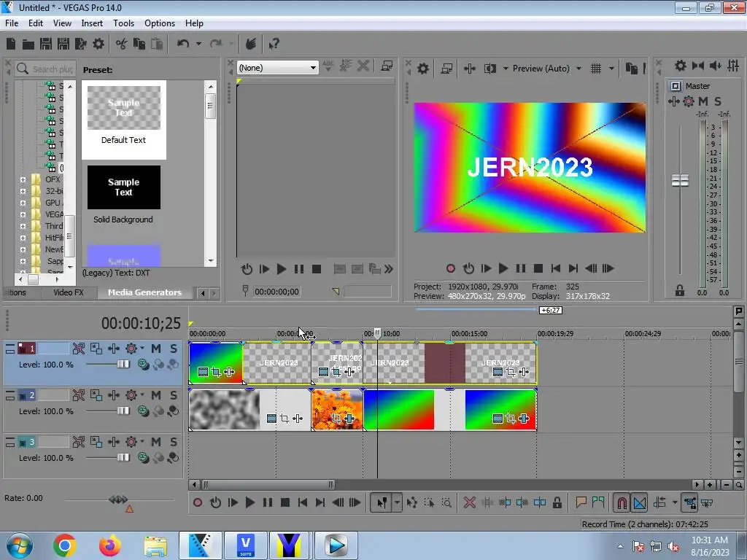Open video preview Project Properties gear
This screenshot has width=747, height=560.
click(423, 69)
